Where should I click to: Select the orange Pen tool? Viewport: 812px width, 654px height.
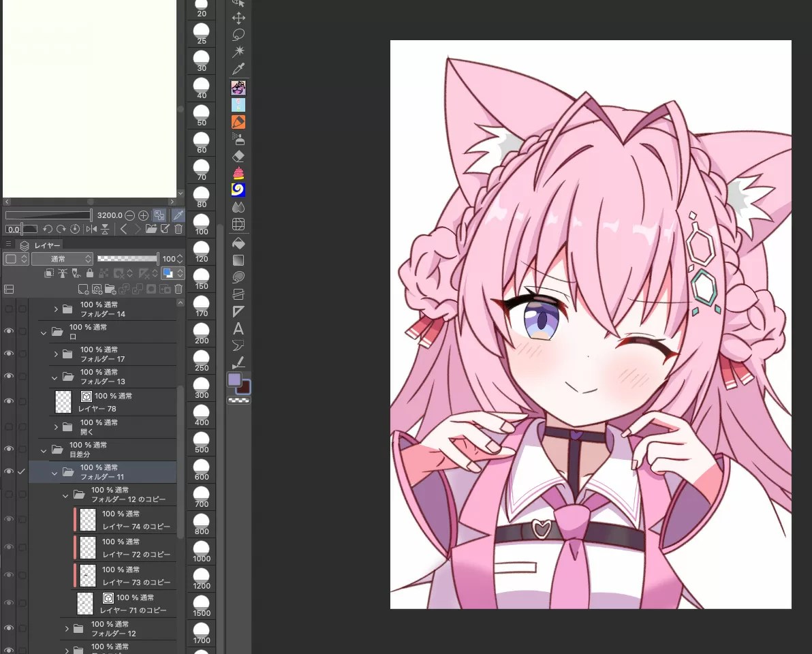click(x=238, y=122)
